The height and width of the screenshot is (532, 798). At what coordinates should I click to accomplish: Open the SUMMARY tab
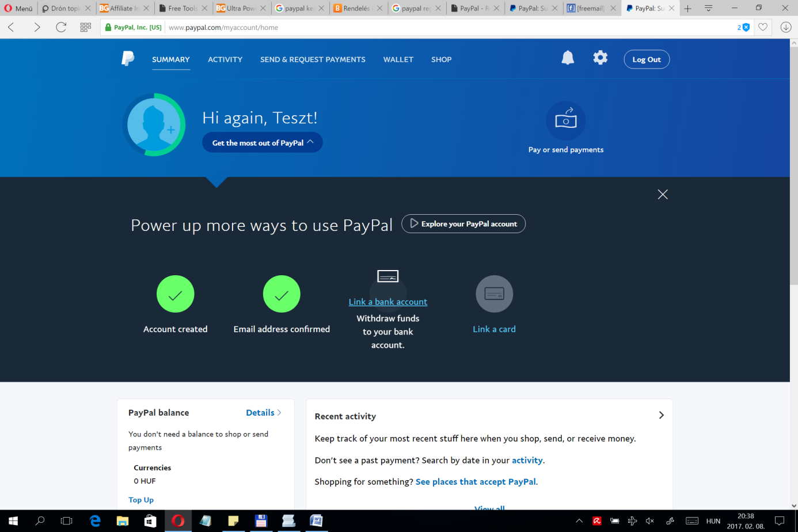pyautogui.click(x=171, y=59)
